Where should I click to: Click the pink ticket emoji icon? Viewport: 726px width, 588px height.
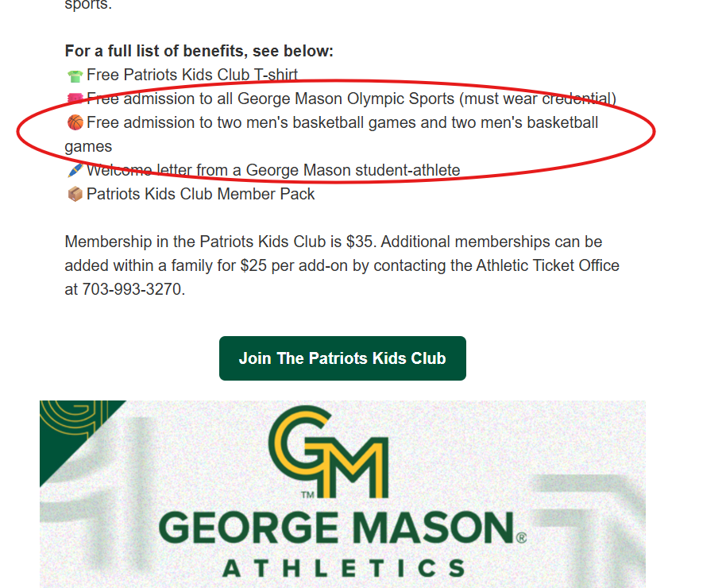click(75, 99)
